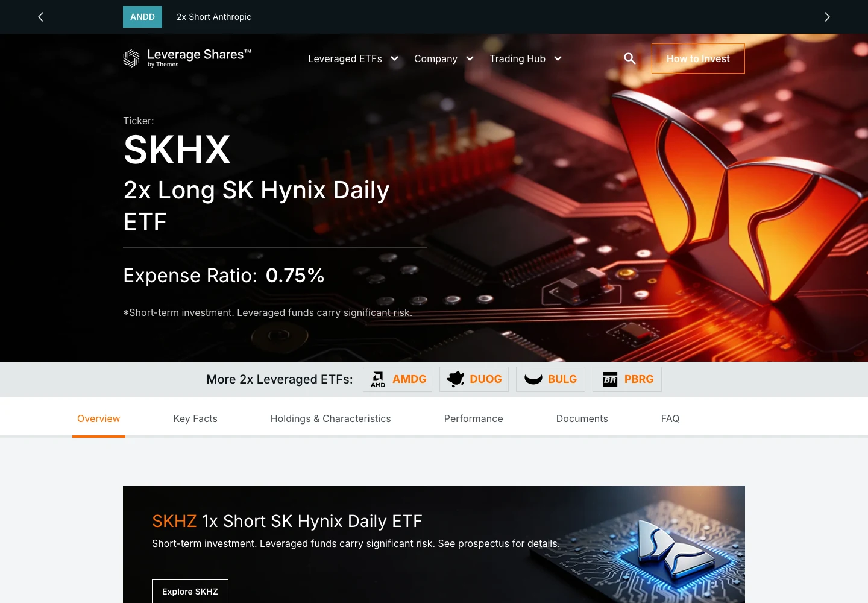
Task: Click the More 2x Leveraged ETFs label
Action: (280, 379)
